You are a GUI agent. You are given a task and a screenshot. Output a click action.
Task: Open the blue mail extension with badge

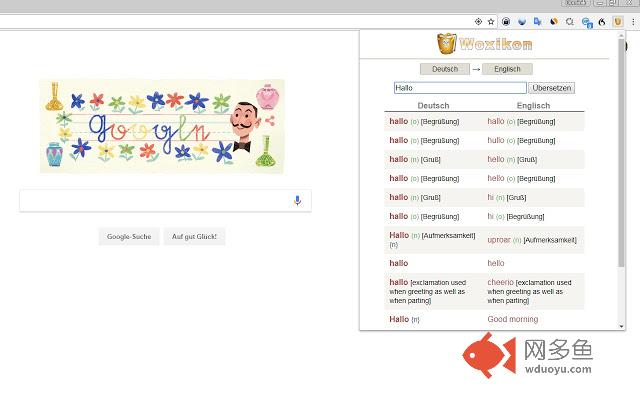pos(587,22)
